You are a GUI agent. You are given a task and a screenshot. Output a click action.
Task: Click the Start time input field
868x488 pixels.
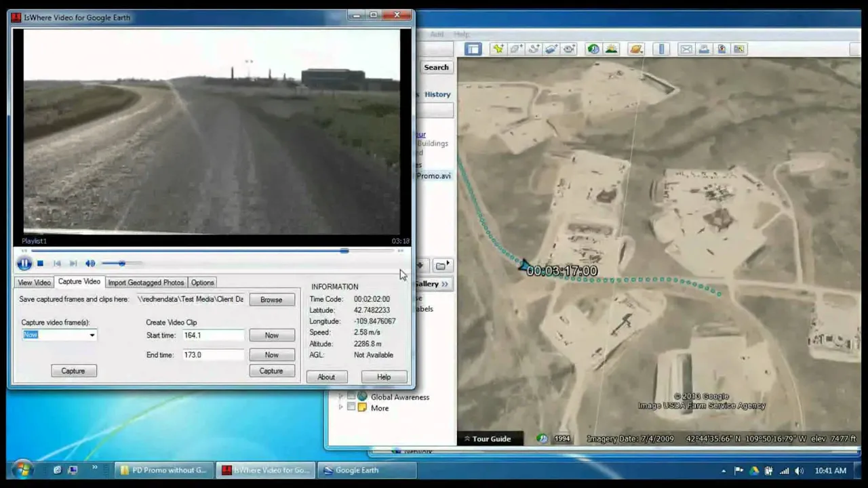click(x=212, y=335)
